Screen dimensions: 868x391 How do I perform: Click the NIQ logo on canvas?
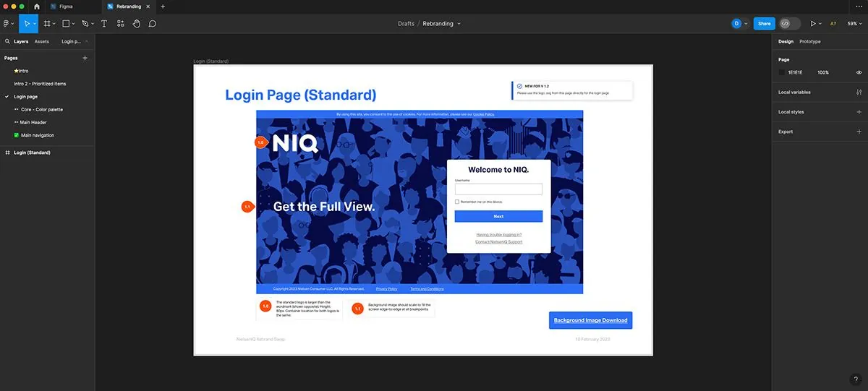click(295, 142)
